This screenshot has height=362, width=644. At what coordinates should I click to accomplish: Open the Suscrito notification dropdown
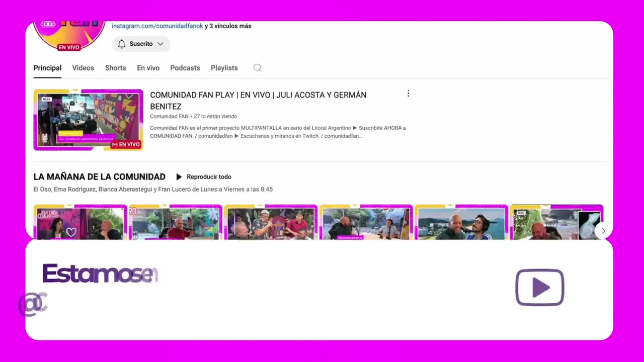141,44
